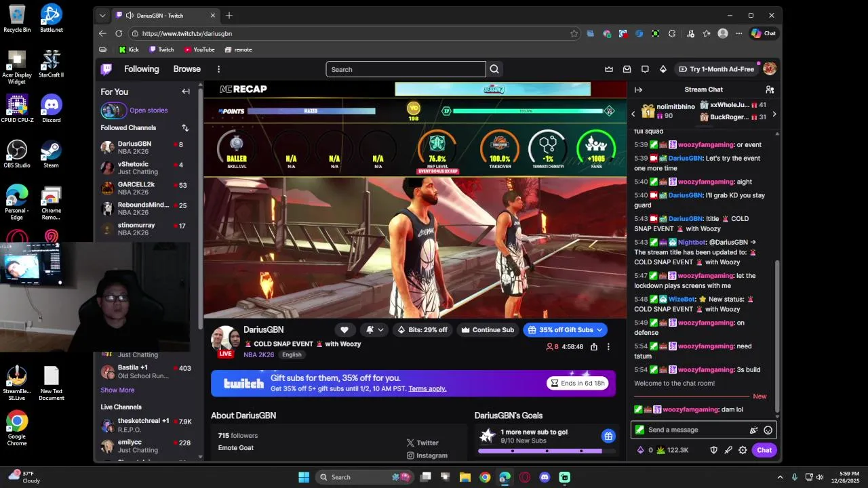Open the Following tab

(141, 69)
